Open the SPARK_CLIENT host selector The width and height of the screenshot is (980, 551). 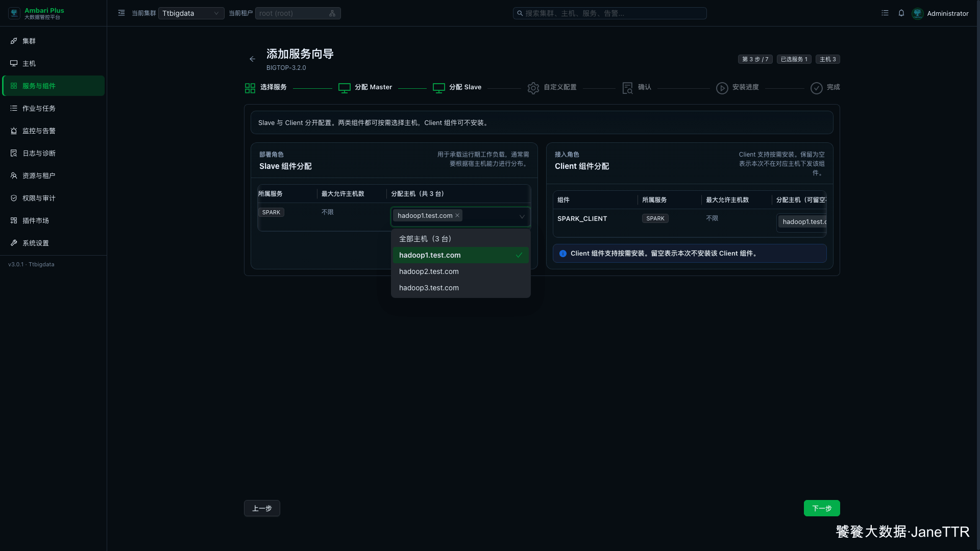click(x=802, y=222)
